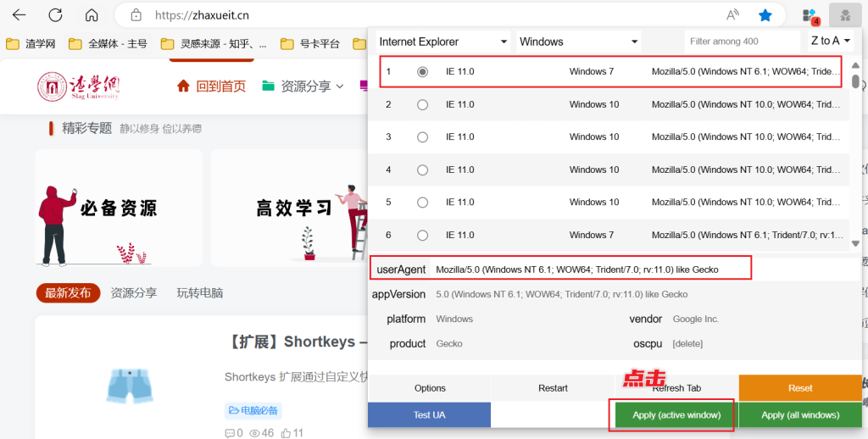This screenshot has height=439, width=868.
Task: Select radio button for row 4 IE 11.0
Action: (x=422, y=170)
